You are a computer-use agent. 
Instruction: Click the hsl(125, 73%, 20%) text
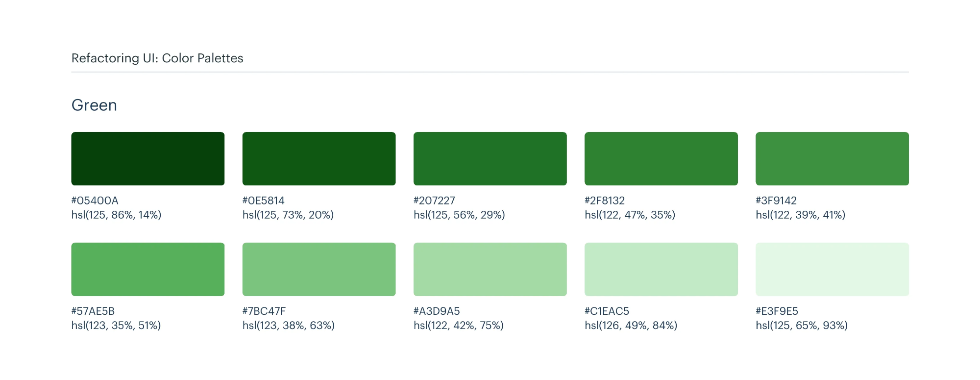point(288,215)
